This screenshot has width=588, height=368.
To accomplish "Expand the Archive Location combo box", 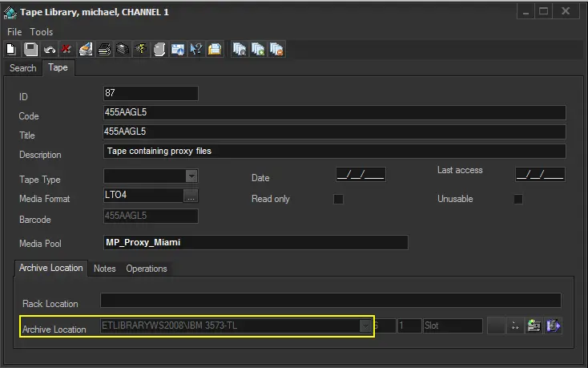I will tap(366, 326).
